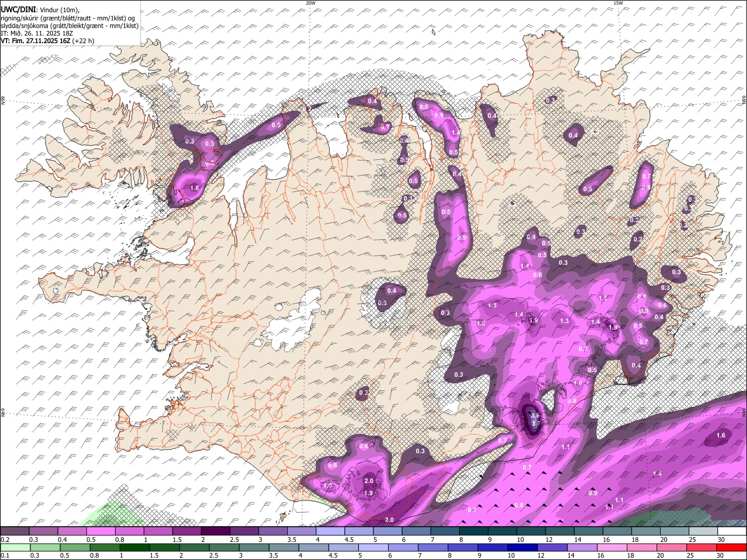747x560 pixels.
Task: Click the "IT: Mið. 26. 11. 2025 18Z" line
Action: [37, 33]
